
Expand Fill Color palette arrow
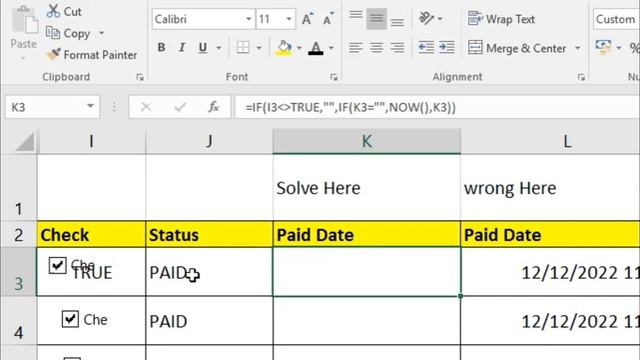coord(299,48)
